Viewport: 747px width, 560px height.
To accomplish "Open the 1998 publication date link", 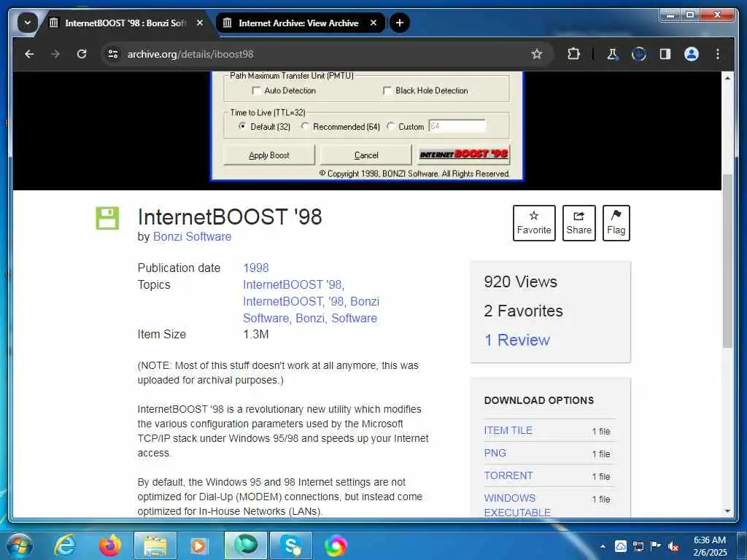I will (256, 268).
